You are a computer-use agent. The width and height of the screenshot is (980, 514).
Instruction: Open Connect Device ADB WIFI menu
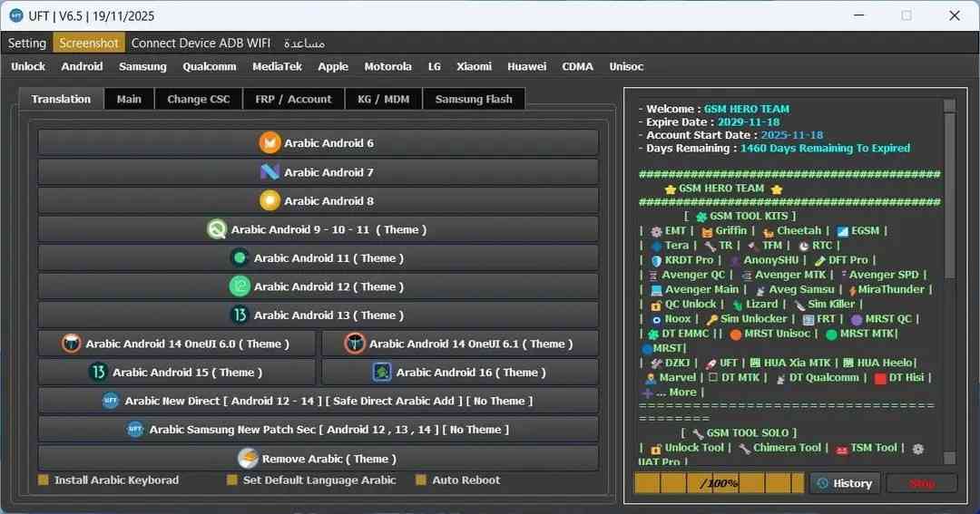pyautogui.click(x=201, y=44)
